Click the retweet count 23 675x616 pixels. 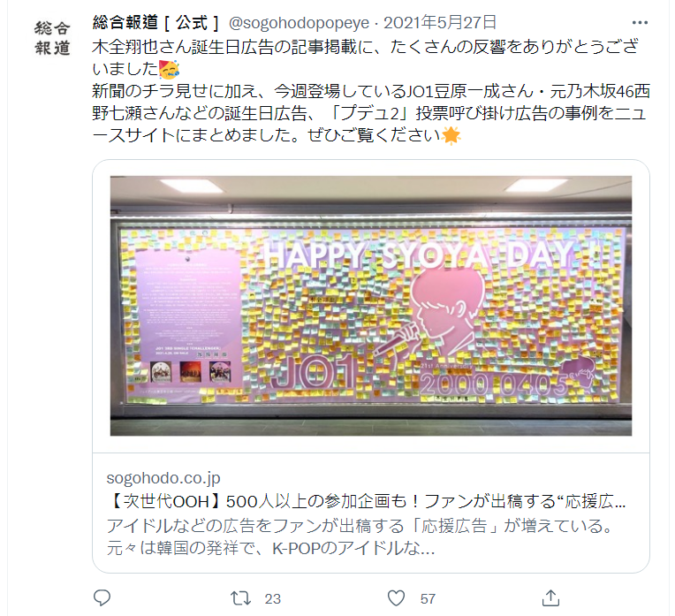[272, 599]
